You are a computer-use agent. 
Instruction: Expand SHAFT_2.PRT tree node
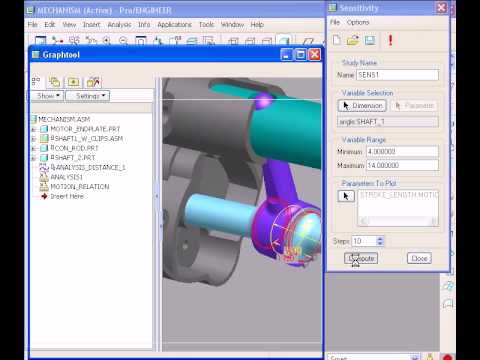pos(34,158)
